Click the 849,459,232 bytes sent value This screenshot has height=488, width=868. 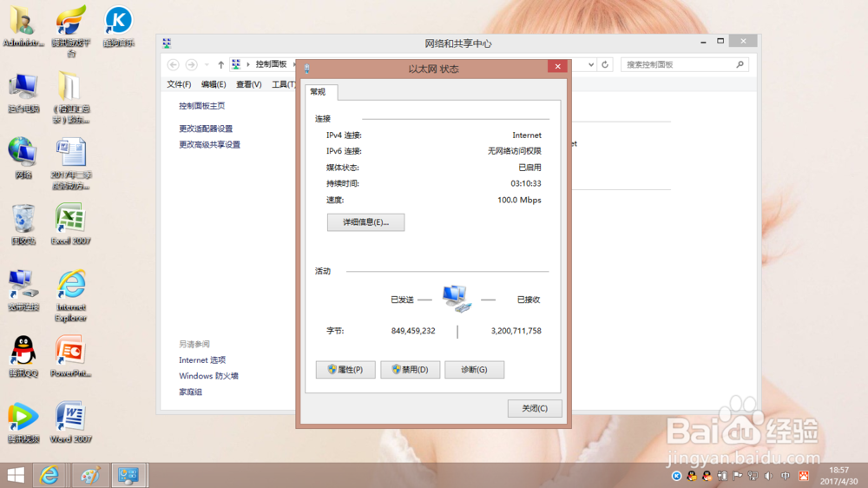point(413,331)
